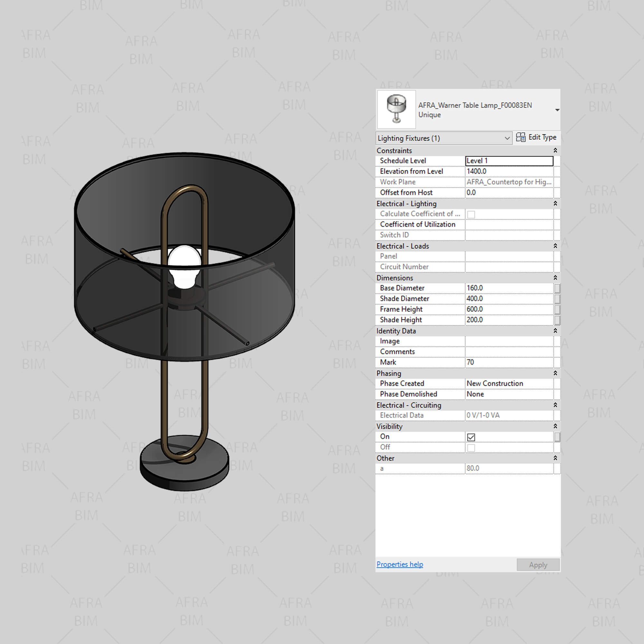This screenshot has width=644, height=644.
Task: Click associate parameter button for Shade Diameter
Action: pos(557,299)
